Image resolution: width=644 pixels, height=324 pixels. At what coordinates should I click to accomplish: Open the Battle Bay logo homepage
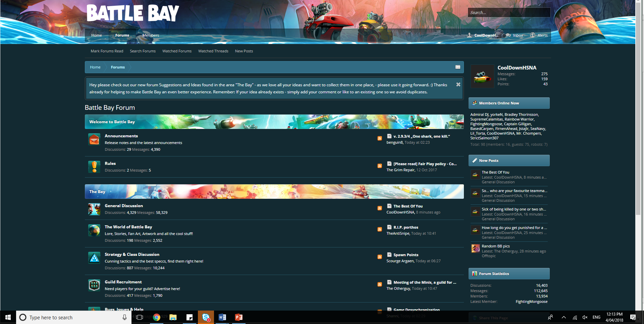133,13
